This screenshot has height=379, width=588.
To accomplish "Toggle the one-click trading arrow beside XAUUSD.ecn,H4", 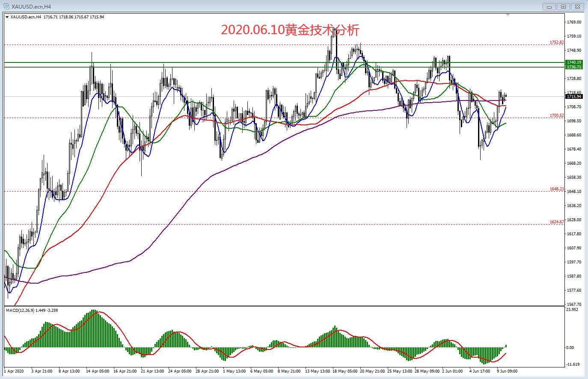I will [x=6, y=17].
